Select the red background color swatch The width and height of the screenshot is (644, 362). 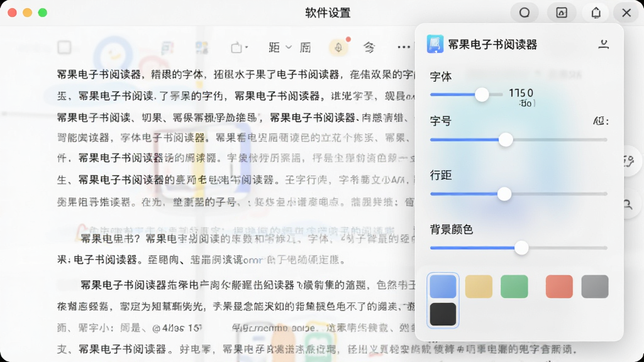[x=559, y=286]
